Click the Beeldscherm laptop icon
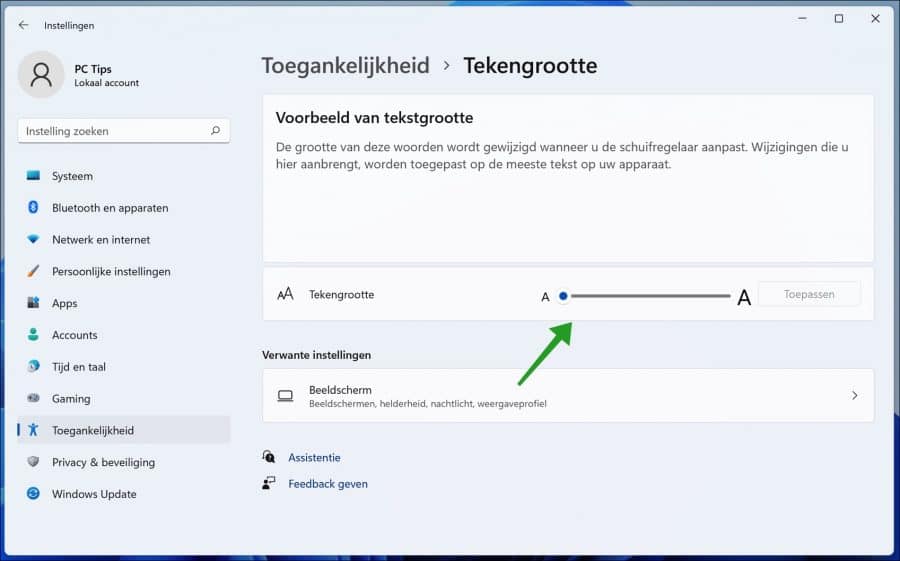 tap(285, 396)
